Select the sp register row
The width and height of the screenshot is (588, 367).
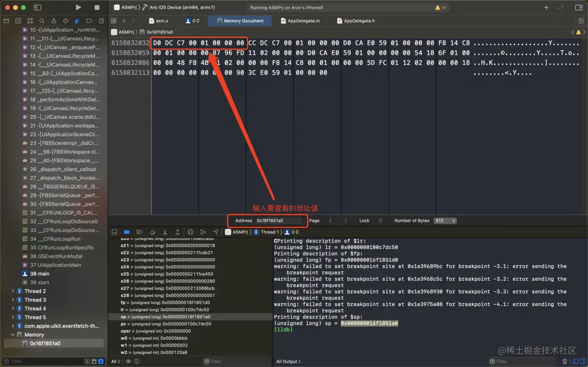pos(190,317)
